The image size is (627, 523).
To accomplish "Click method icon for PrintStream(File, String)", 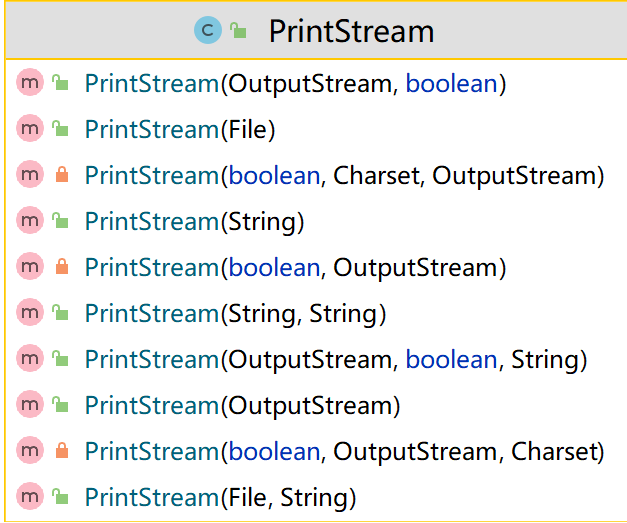I will pos(29,497).
